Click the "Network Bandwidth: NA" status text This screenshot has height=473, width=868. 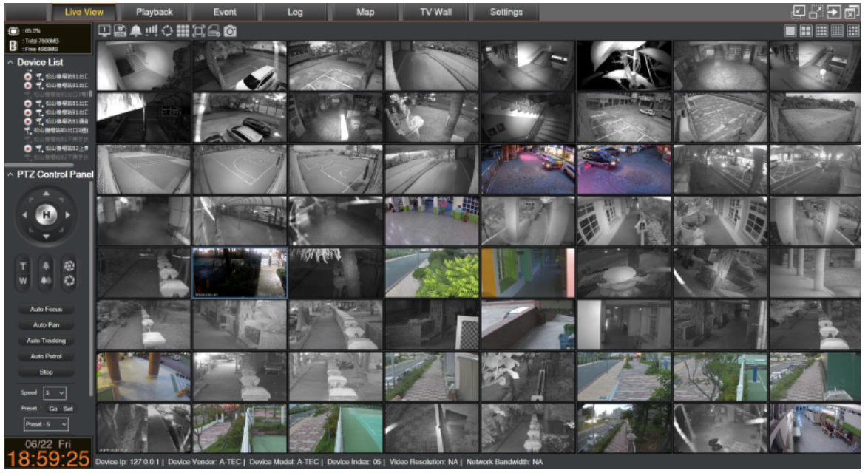pos(504,462)
